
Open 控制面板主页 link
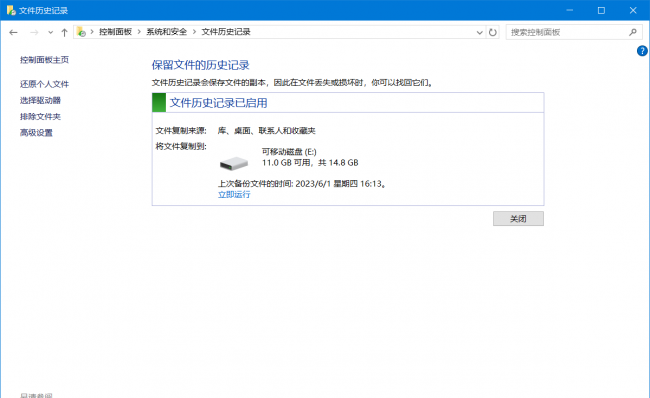click(x=44, y=60)
